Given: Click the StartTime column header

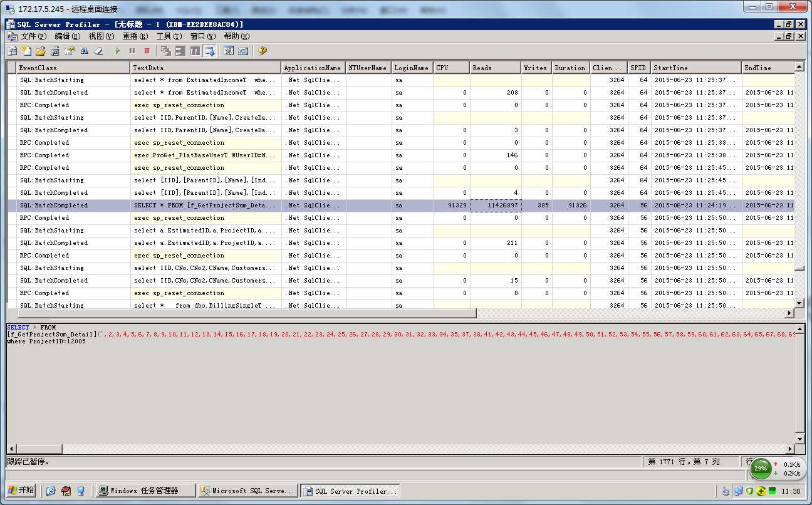Looking at the screenshot, I should (696, 68).
